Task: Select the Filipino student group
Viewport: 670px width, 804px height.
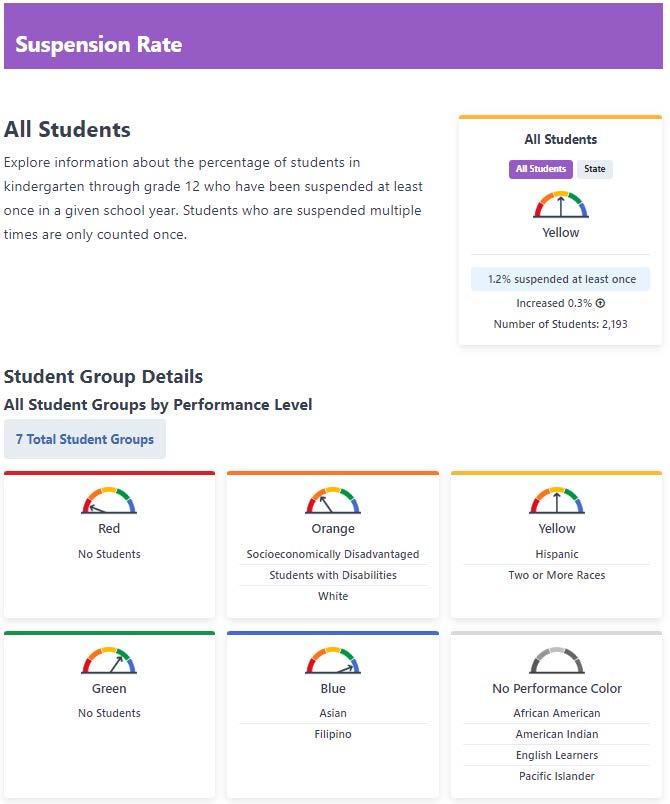Action: point(333,734)
